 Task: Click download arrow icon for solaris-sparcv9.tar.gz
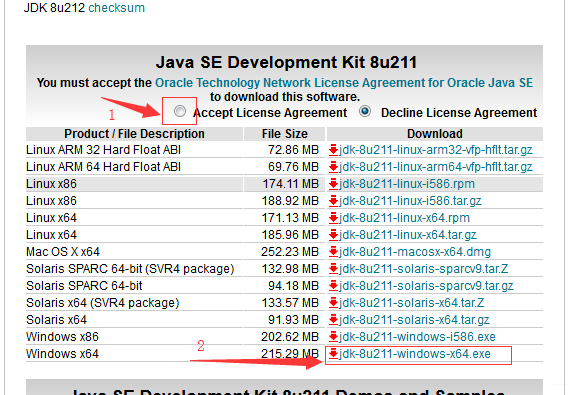333,286
